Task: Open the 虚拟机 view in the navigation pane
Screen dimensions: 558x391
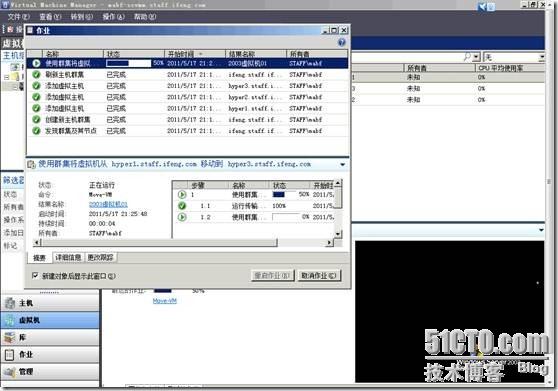Action: coord(50,320)
